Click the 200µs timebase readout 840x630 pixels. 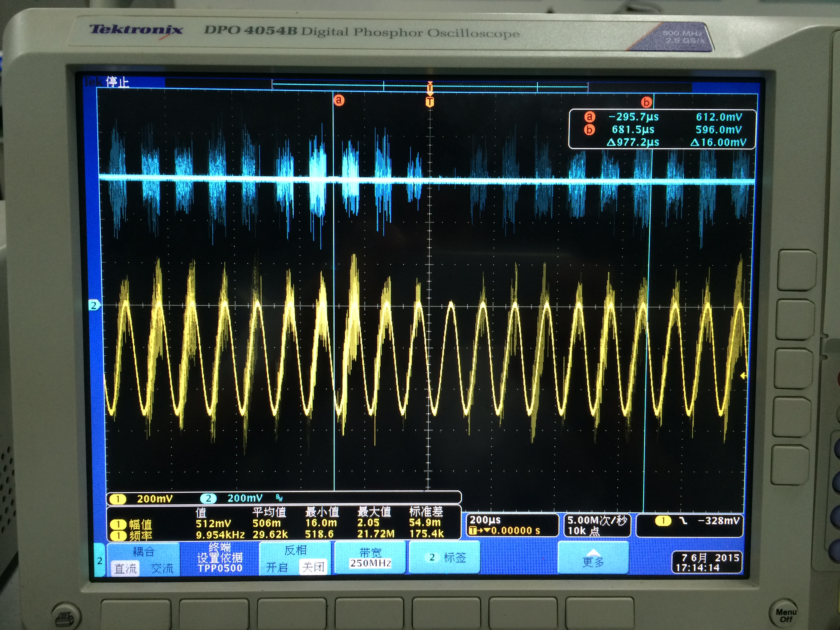point(485,520)
